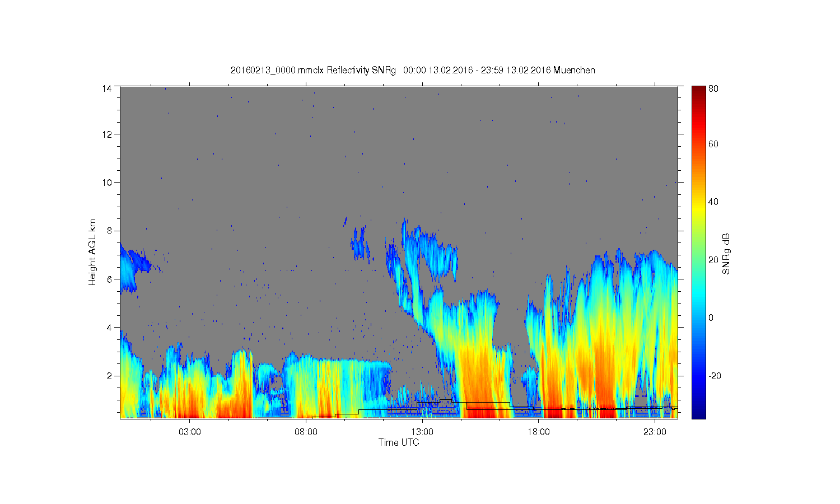Click the colorbar value '40'
Screen dimensions: 840x504
713,202
